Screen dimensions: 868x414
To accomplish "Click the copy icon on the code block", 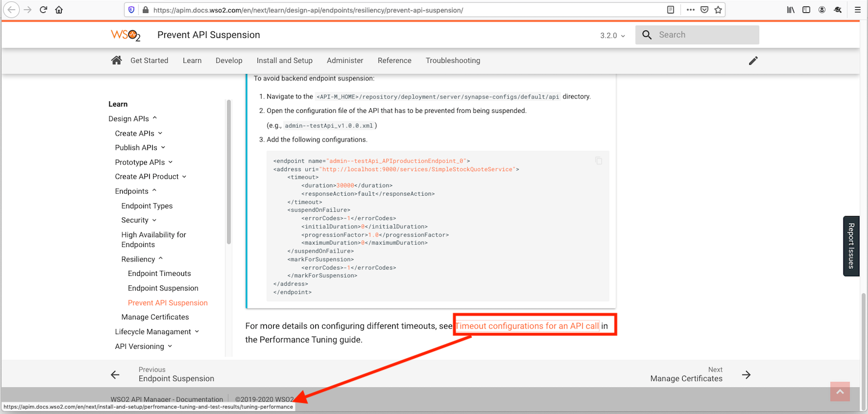I will click(598, 161).
